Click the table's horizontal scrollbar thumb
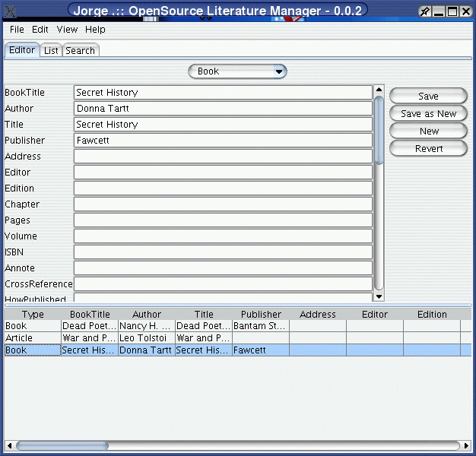Screen dimensions: 476x456 (x=62, y=445)
